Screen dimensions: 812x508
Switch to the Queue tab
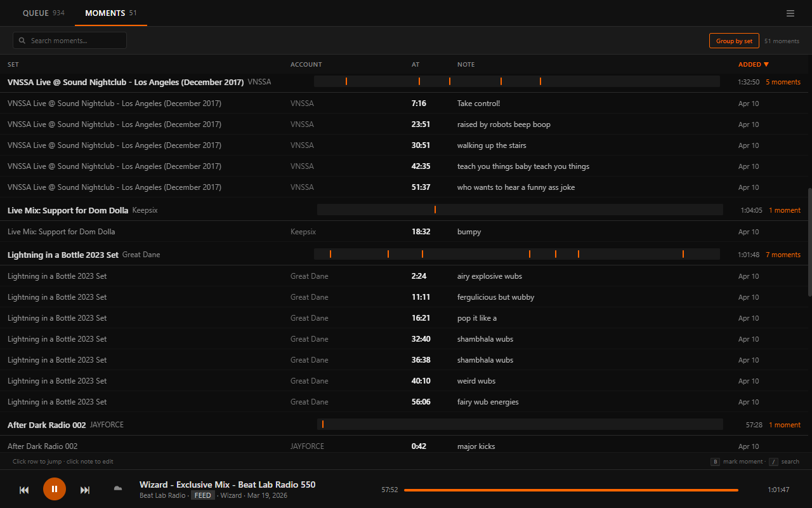click(x=43, y=13)
